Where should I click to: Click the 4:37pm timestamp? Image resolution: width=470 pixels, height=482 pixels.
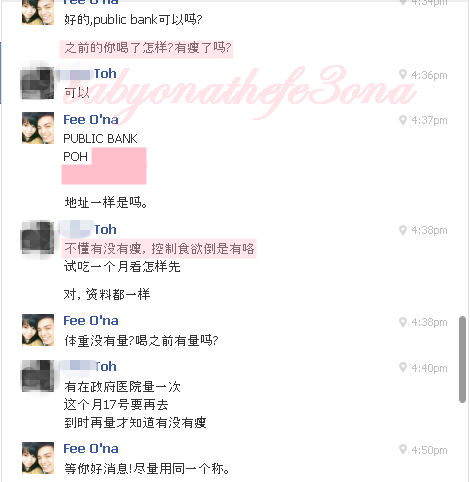point(429,120)
